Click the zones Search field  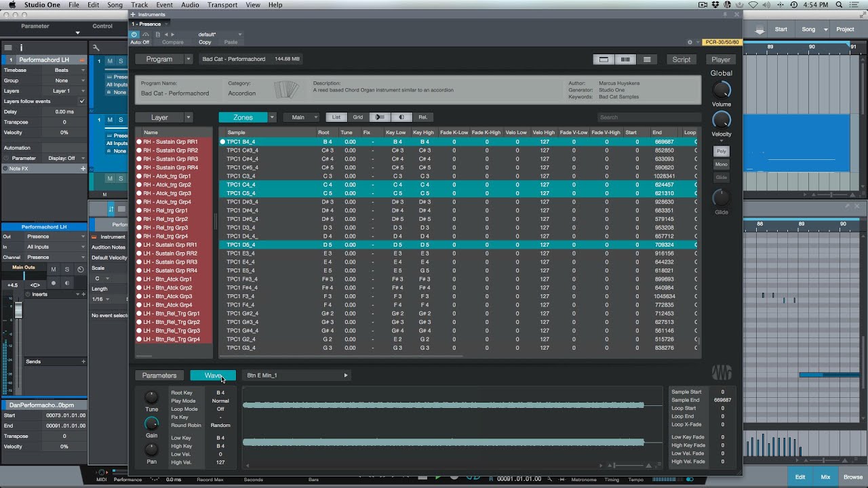[x=649, y=117]
